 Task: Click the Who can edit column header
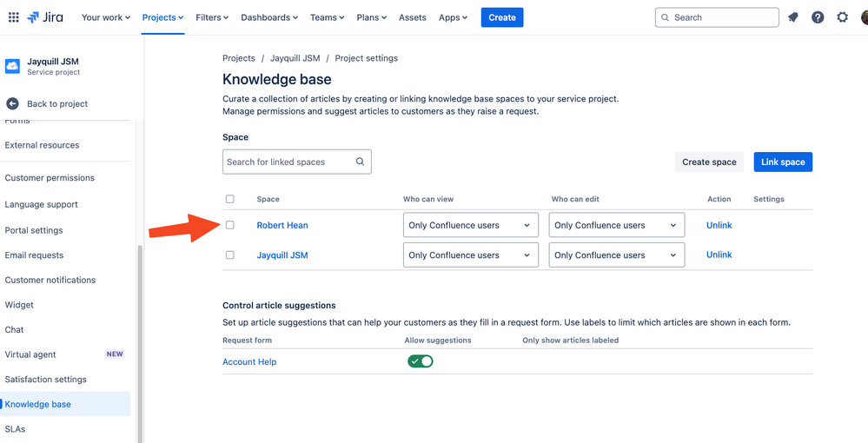[575, 199]
